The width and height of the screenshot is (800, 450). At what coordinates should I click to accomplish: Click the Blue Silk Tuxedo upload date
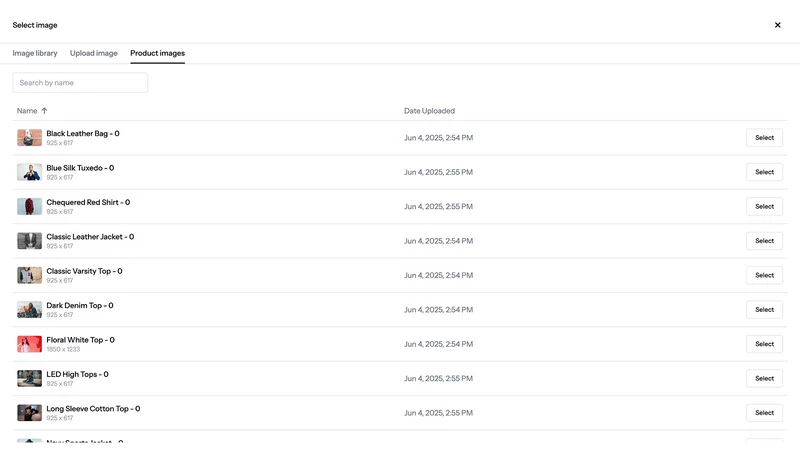[438, 172]
